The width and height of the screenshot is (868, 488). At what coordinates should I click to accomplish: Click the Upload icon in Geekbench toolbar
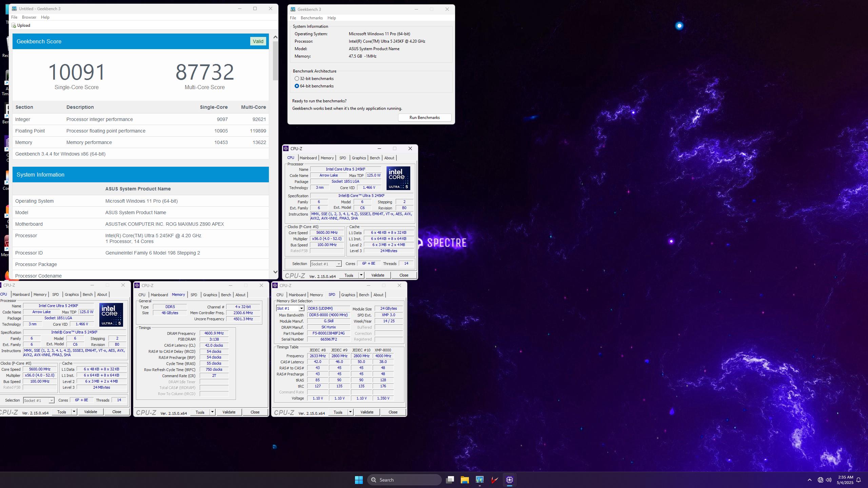click(x=14, y=25)
